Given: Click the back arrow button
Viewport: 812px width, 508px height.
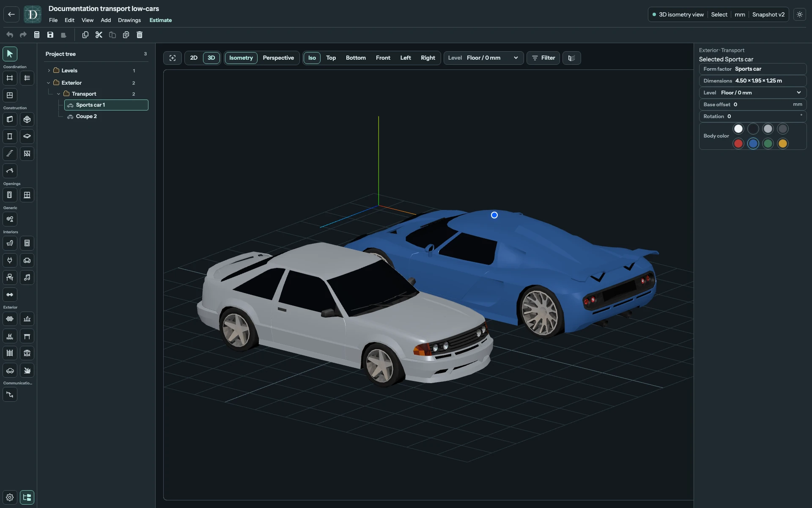Looking at the screenshot, I should coord(11,14).
